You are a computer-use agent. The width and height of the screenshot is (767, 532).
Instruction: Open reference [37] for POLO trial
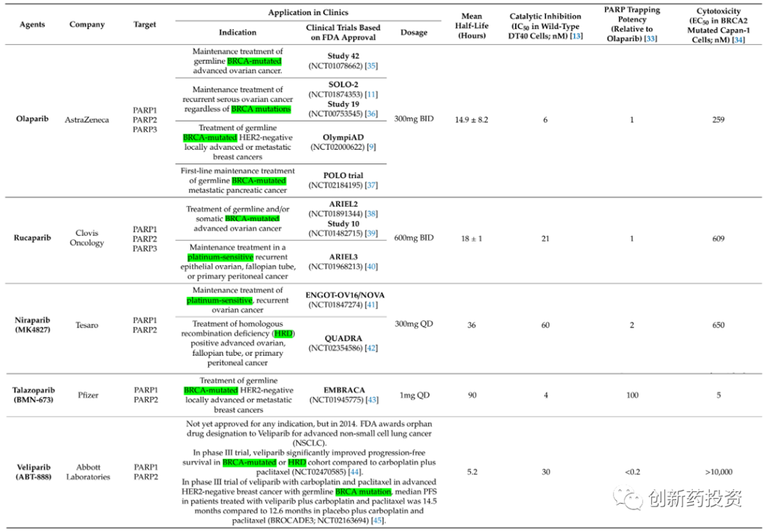371,185
